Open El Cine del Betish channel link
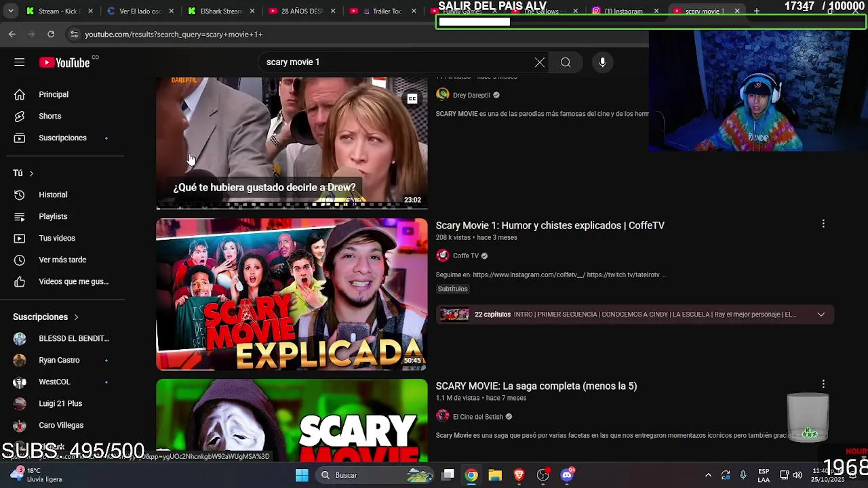Image resolution: width=868 pixels, height=488 pixels. [478, 416]
